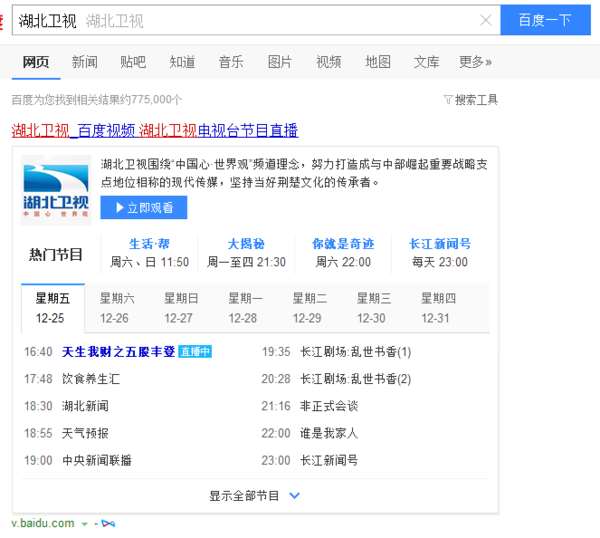Image resolution: width=600 pixels, height=538 pixels.
Task: Select the 星期二 12-29 schedule tab
Action: click(x=310, y=308)
